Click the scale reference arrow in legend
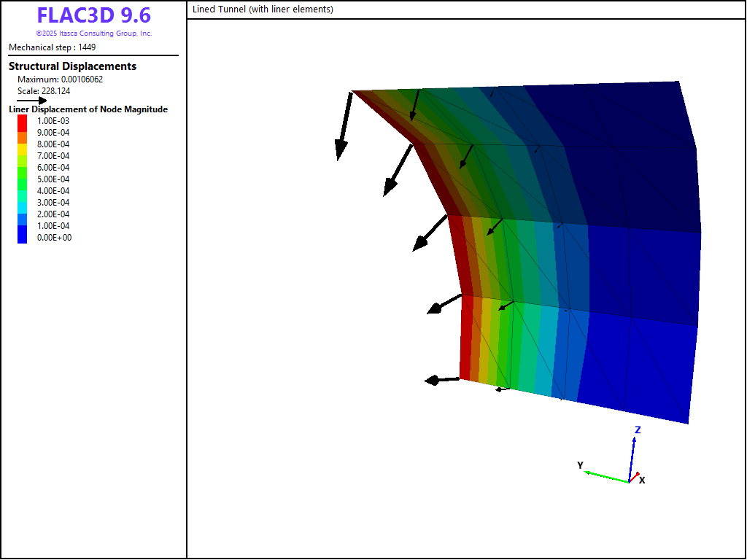Screen dimensions: 747x560 pos(31,101)
